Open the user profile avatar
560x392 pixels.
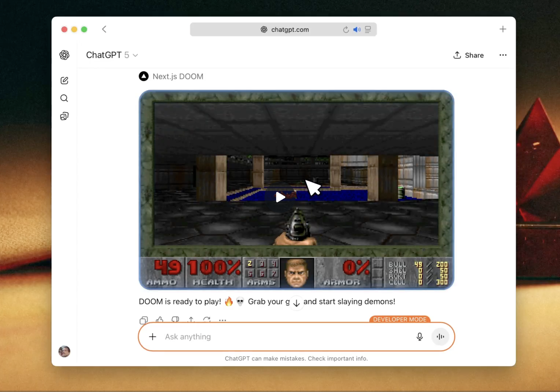[x=64, y=351]
